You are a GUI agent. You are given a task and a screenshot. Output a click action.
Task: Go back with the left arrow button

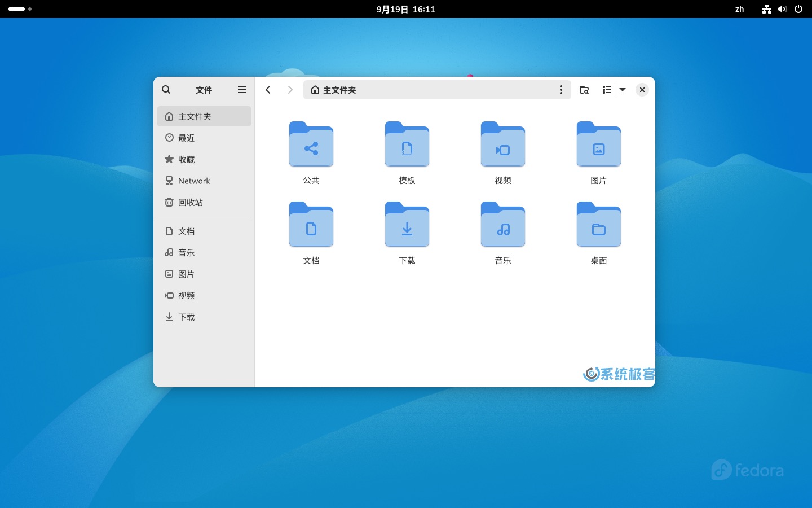coord(268,90)
